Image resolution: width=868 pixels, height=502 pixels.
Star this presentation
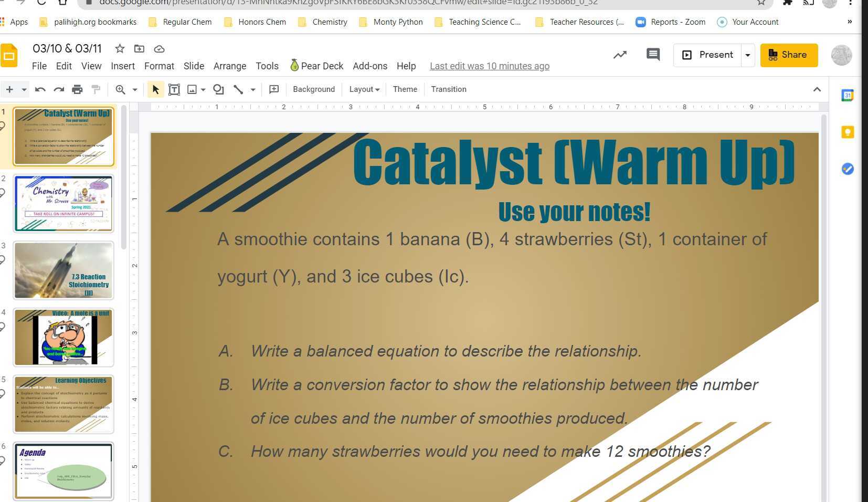pos(120,48)
